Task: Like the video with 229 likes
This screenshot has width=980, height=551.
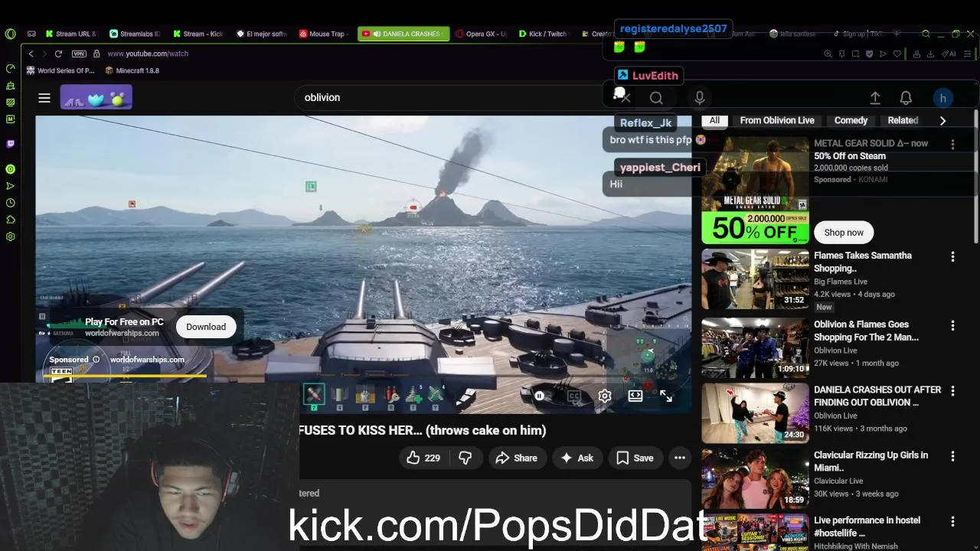Action: tap(423, 458)
